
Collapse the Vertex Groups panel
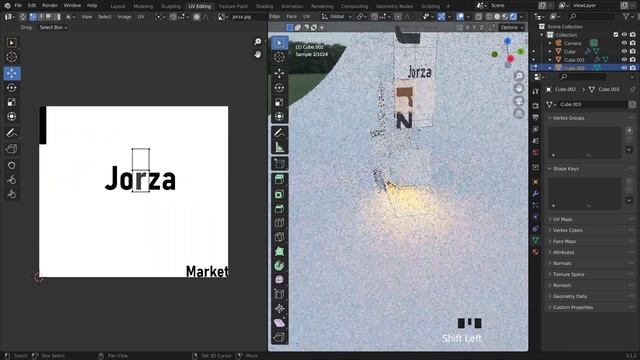tap(590, 118)
